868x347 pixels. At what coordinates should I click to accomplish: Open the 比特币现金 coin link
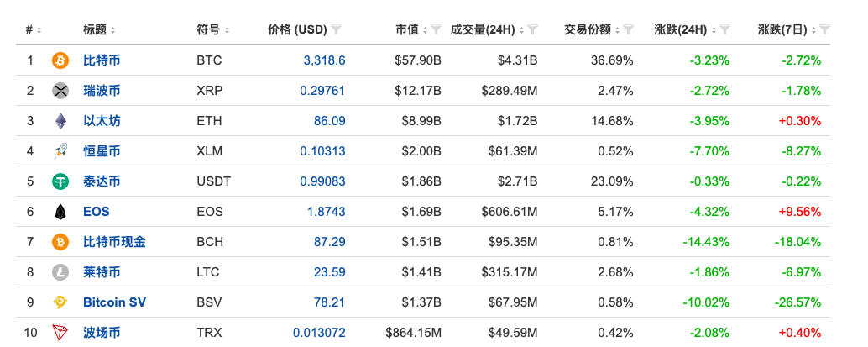tap(114, 242)
